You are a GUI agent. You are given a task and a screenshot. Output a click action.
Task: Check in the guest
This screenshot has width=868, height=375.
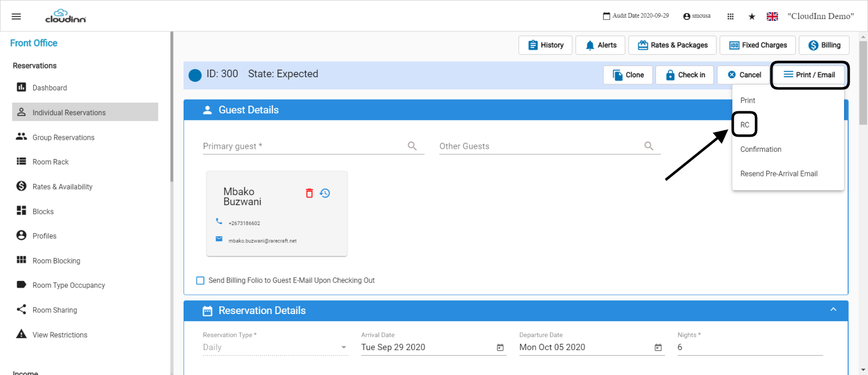685,75
